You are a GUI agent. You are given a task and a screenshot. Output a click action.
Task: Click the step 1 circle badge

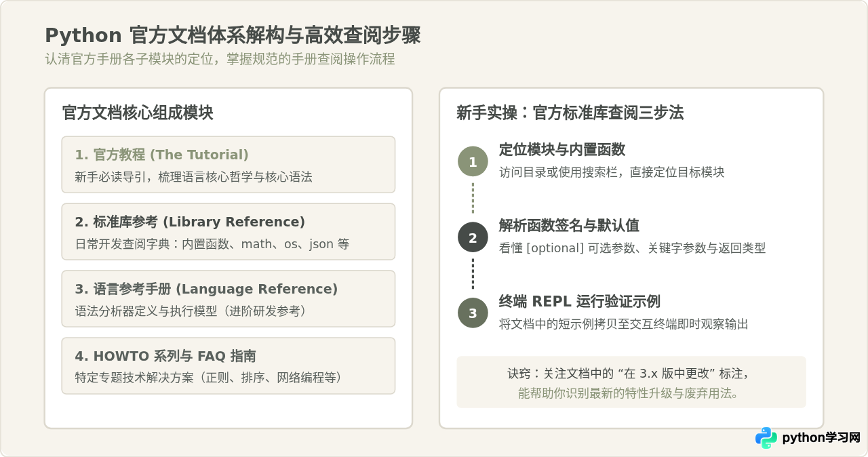tap(473, 161)
